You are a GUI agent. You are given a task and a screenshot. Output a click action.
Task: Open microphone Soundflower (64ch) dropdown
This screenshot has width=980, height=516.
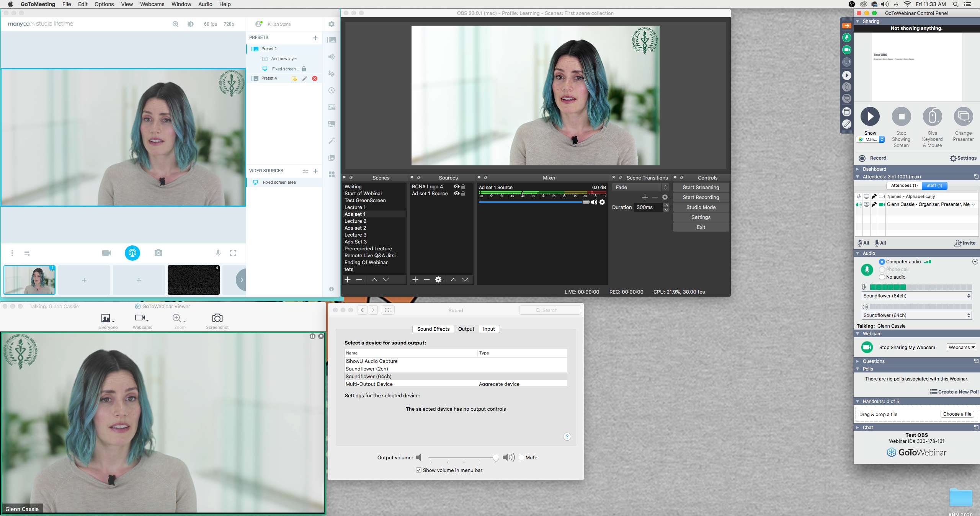click(x=916, y=296)
